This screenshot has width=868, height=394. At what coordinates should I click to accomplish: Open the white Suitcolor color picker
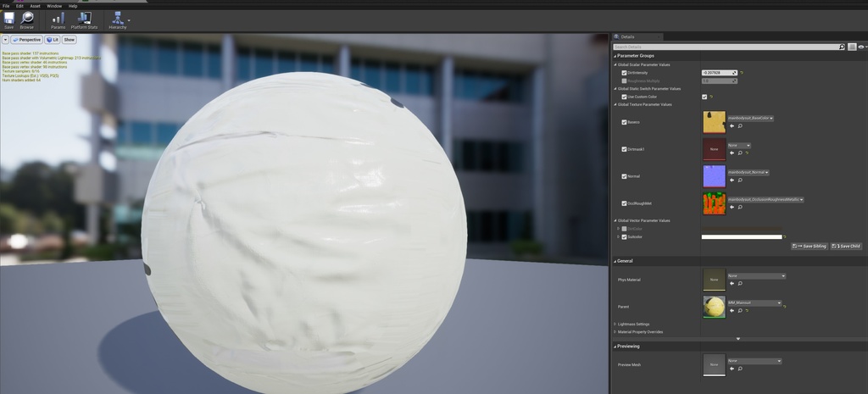click(742, 237)
